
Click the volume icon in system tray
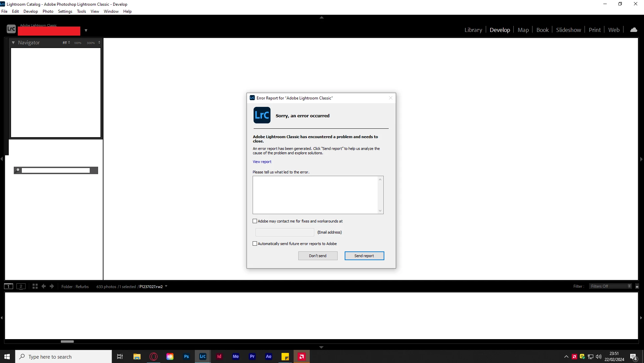(599, 357)
